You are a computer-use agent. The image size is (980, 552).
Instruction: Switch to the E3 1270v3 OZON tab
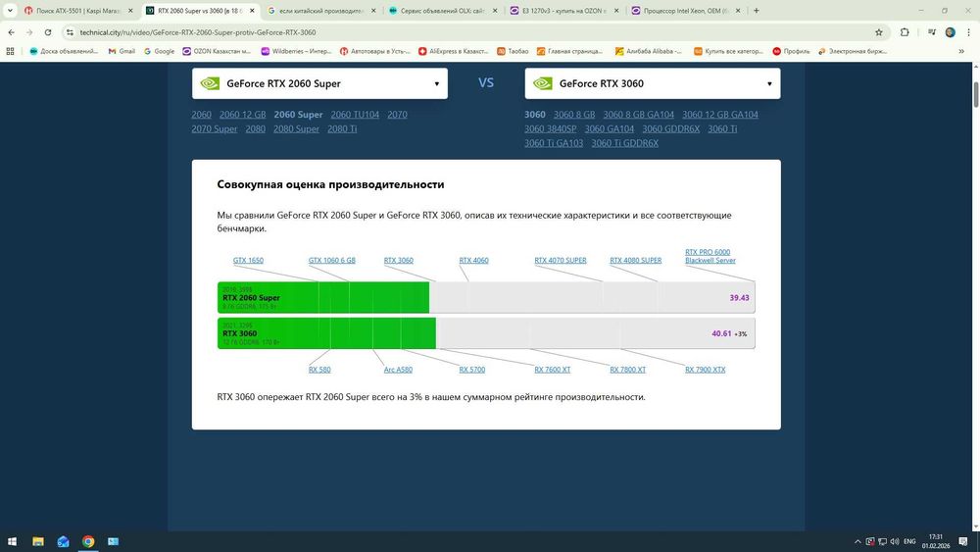pos(563,11)
